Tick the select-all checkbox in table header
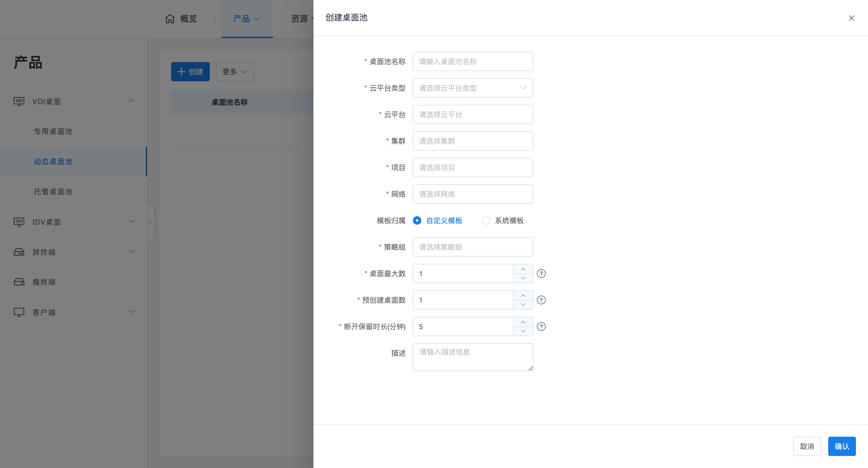Viewport: 868px width, 468px height. (183, 102)
